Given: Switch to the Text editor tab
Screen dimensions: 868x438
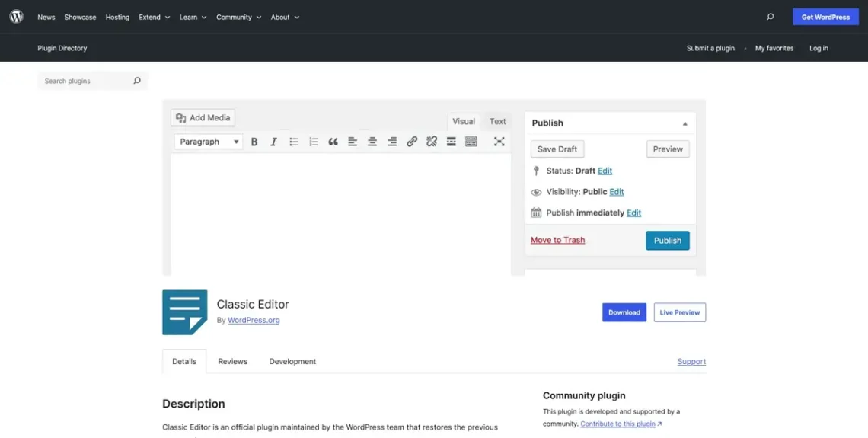Looking at the screenshot, I should tap(497, 121).
